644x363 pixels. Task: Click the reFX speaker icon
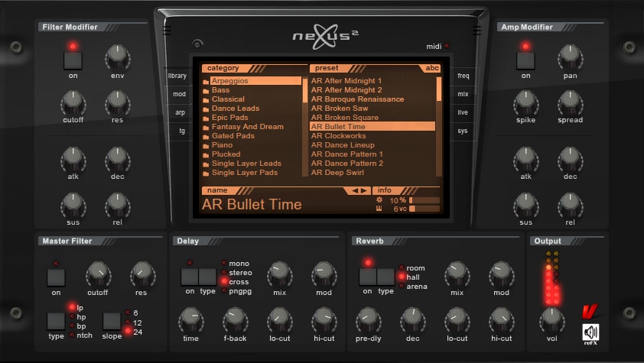590,332
